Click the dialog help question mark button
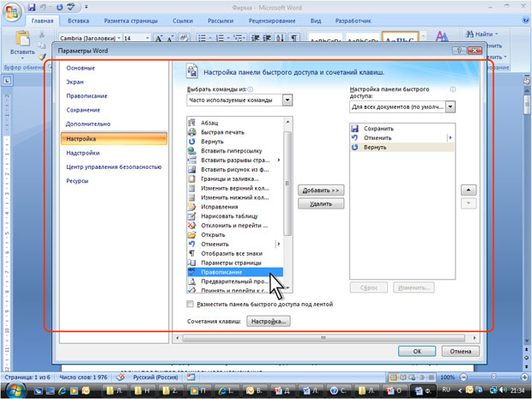Image resolution: width=532 pixels, height=399 pixels. click(x=459, y=51)
